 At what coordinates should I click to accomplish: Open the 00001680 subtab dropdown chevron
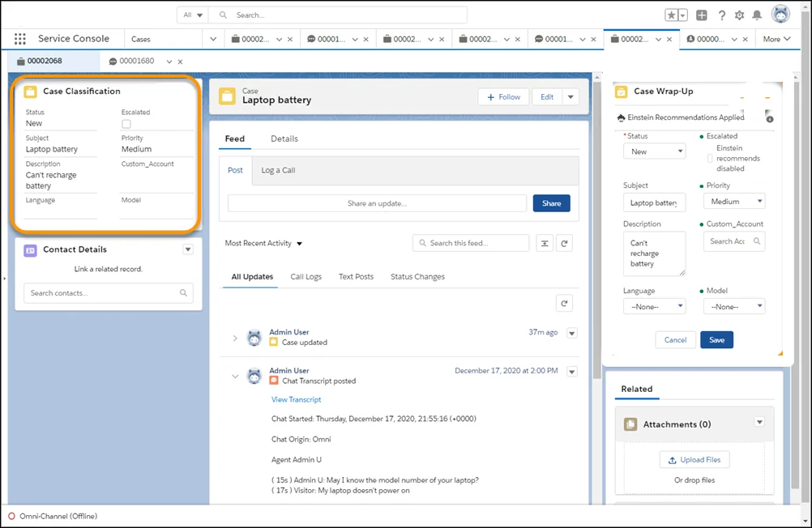(x=169, y=62)
